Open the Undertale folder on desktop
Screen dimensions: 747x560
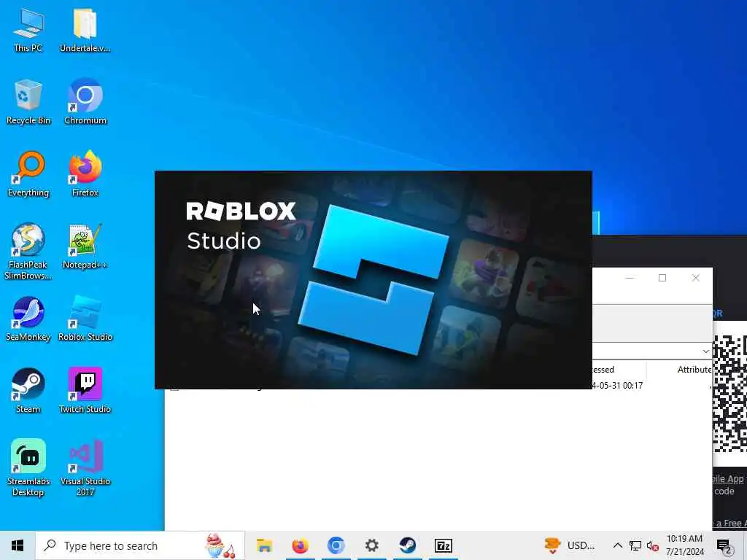85,31
